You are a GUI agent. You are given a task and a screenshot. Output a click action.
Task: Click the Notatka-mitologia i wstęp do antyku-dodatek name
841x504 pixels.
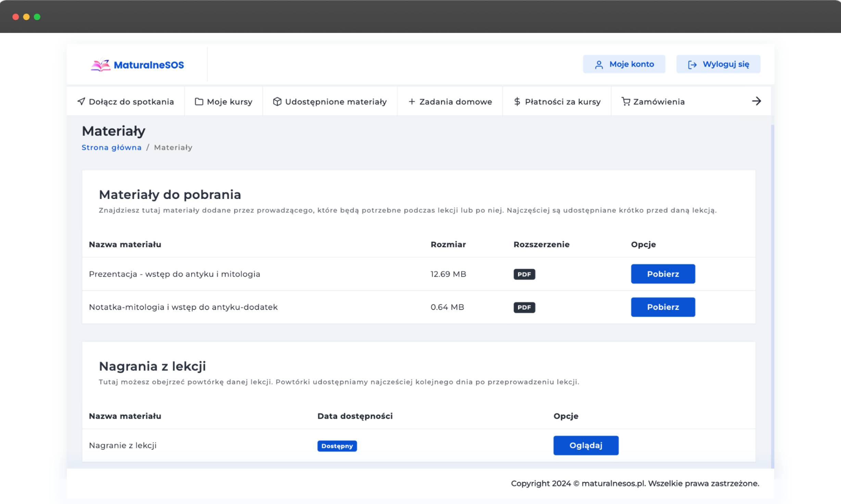pyautogui.click(x=183, y=307)
